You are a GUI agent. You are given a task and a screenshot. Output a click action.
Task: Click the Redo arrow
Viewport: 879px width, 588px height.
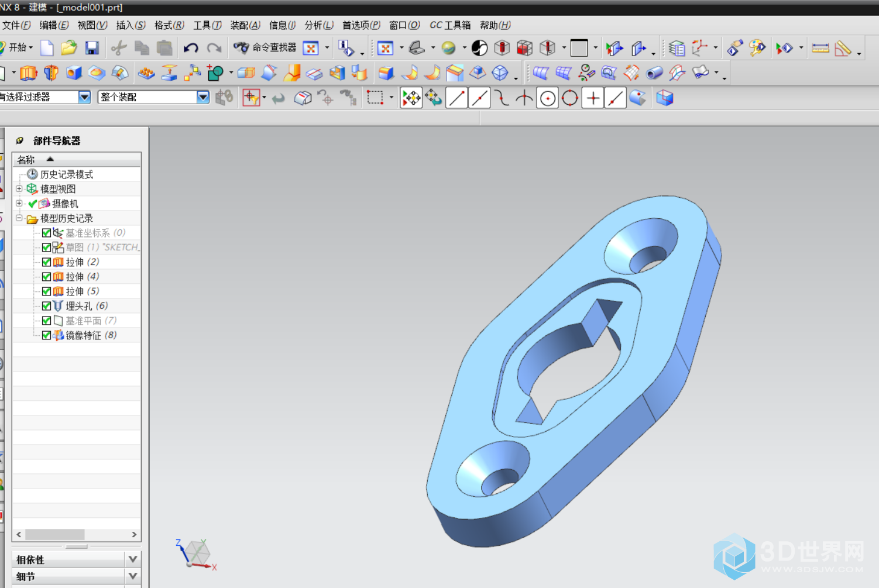214,48
